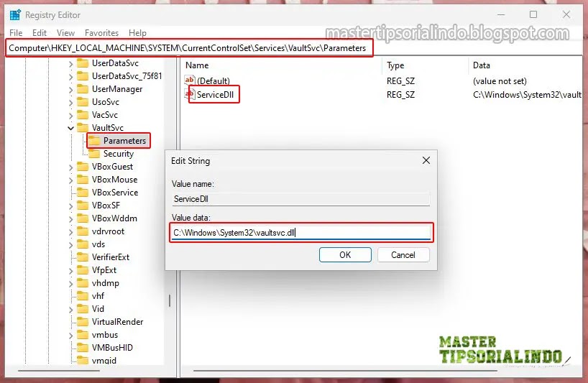Expand the UserDataSvc_75f81 key
Viewport: 588px width, 383px height.
coord(70,77)
